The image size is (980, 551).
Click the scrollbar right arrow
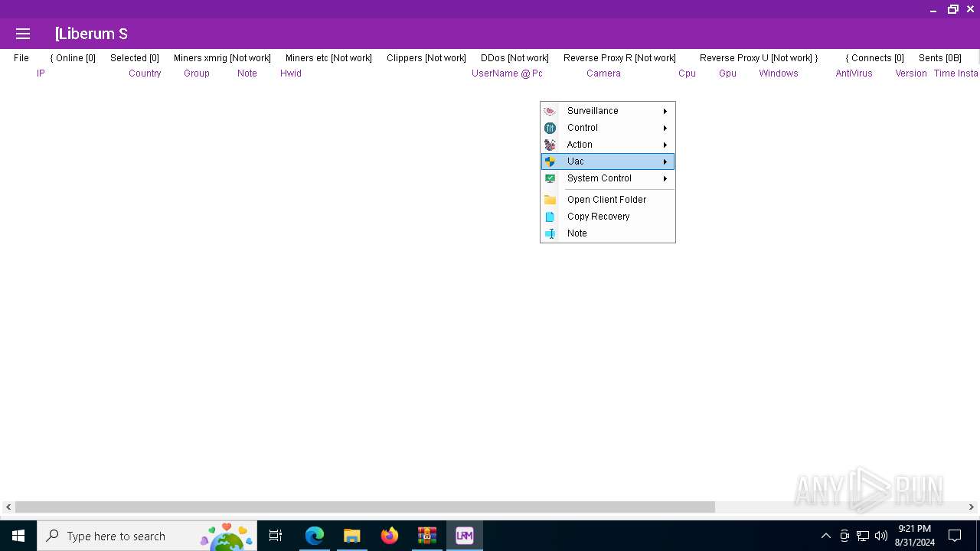tap(972, 507)
